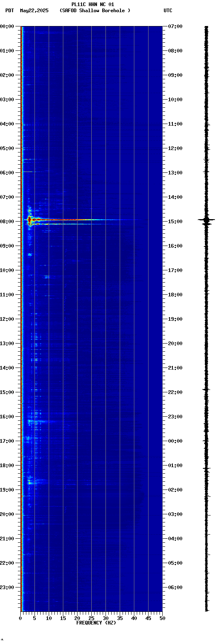
Task: Click the 45 Hz frequency tick label
Action: point(148,618)
